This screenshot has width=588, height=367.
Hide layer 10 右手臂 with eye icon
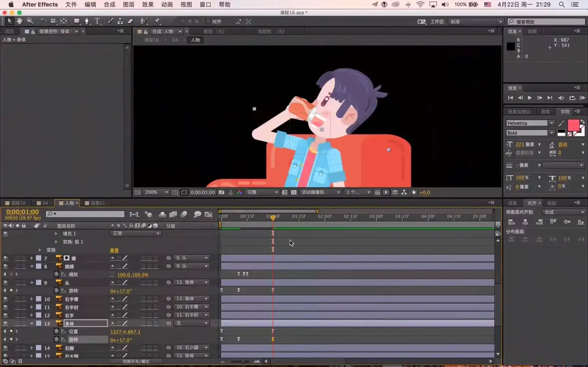5,299
